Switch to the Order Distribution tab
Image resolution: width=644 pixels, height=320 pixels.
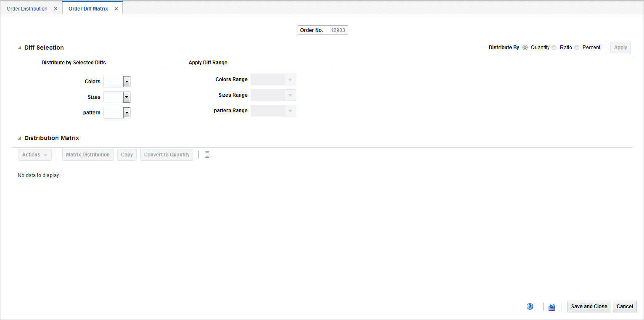(27, 8)
